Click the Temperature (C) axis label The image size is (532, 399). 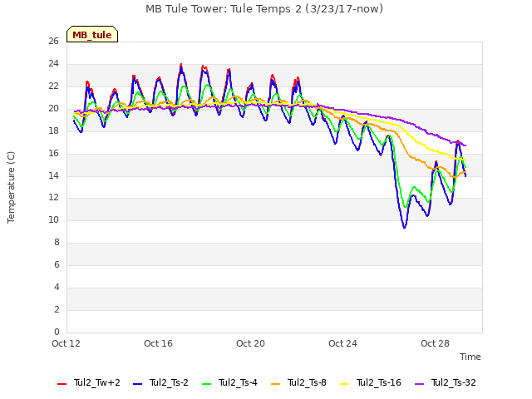(11, 187)
